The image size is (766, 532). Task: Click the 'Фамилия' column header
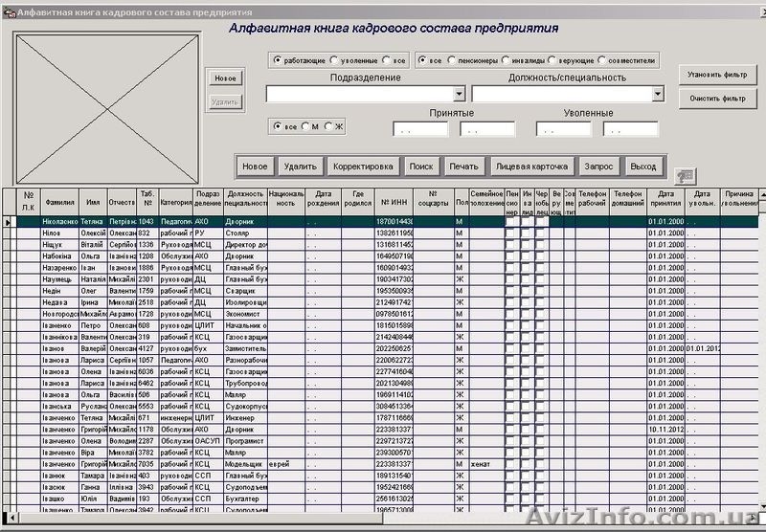tap(60, 202)
